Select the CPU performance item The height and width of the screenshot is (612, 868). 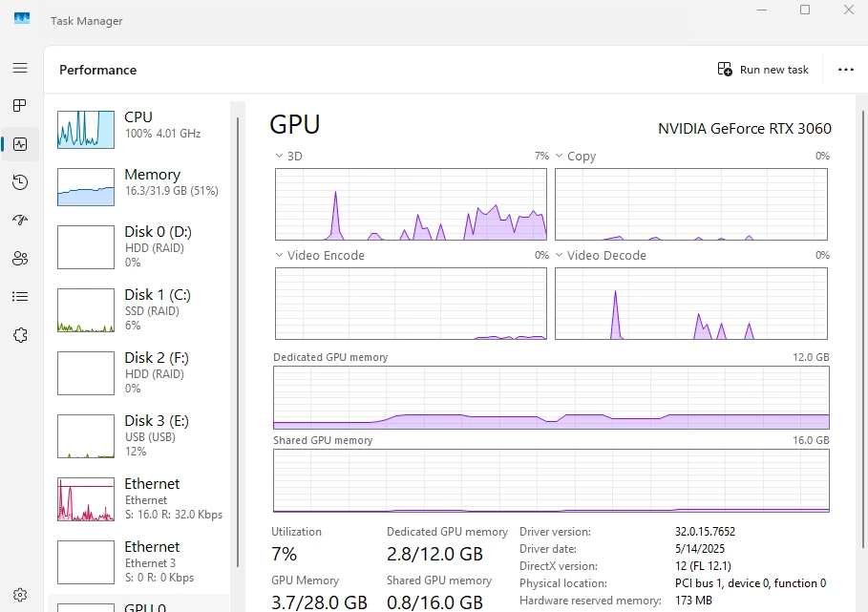click(138, 130)
